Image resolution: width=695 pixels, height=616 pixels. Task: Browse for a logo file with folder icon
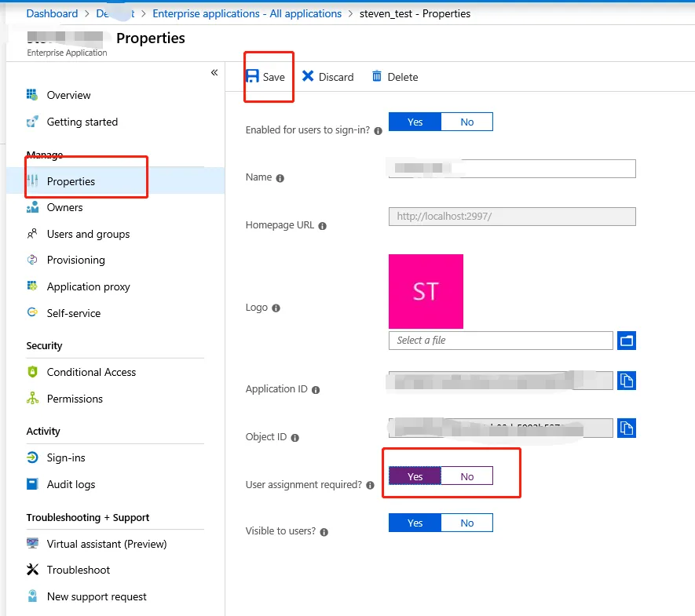coord(627,341)
